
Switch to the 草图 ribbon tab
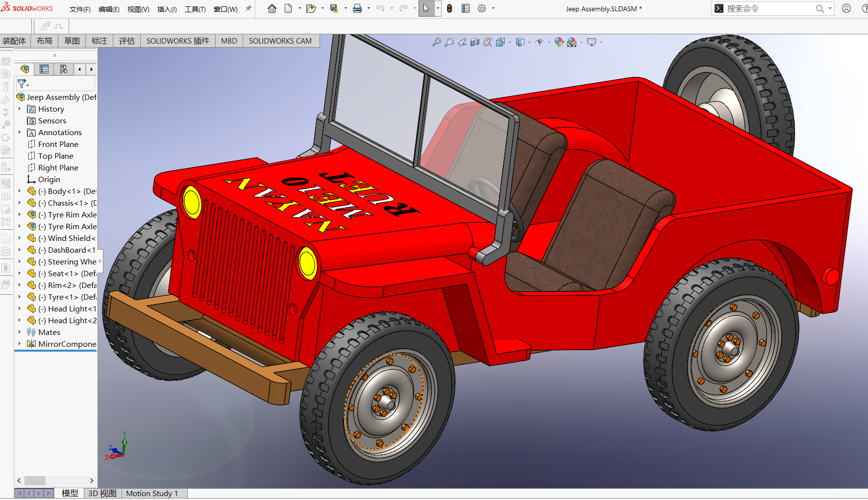pyautogui.click(x=72, y=41)
